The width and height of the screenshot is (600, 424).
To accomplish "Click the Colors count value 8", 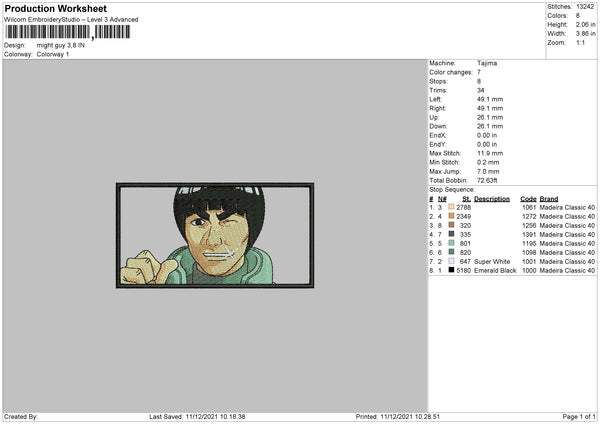I will (x=577, y=16).
